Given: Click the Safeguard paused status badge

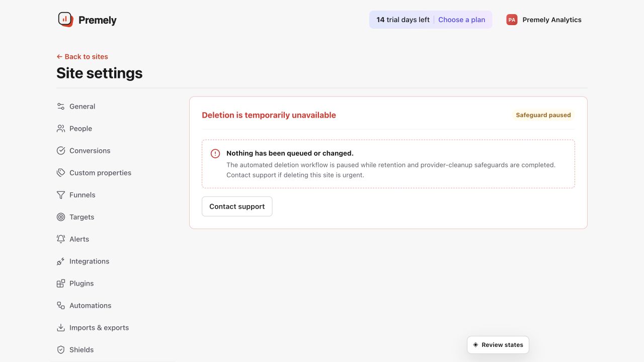Looking at the screenshot, I should (543, 115).
